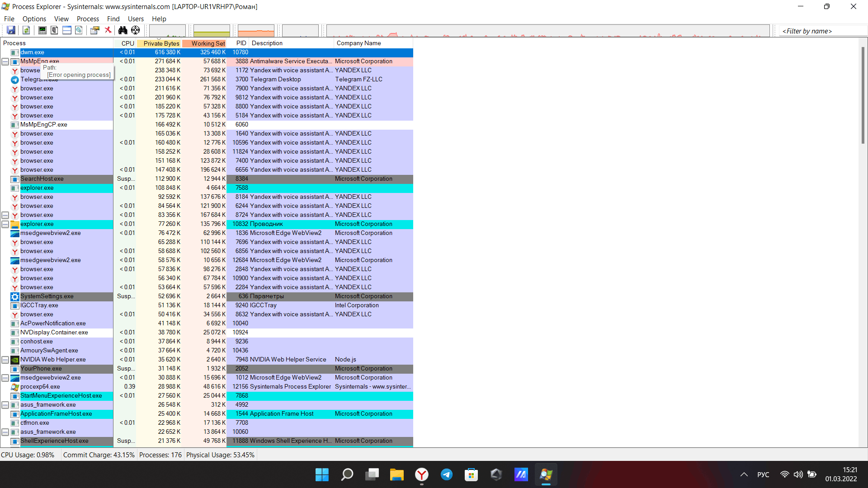
Task: Select the dwm.exe process row
Action: click(x=207, y=52)
